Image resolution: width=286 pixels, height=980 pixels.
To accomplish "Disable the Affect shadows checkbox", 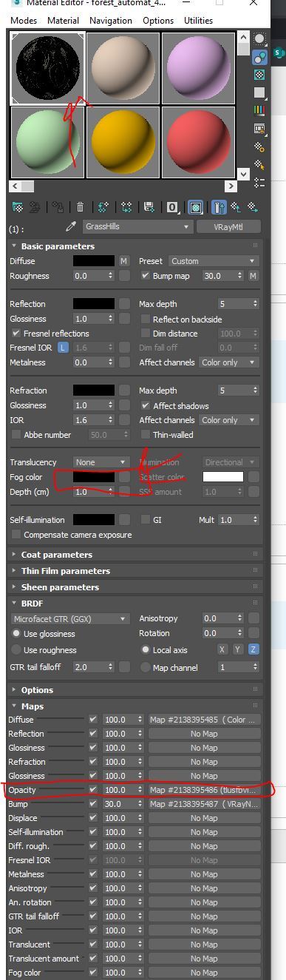I will pyautogui.click(x=146, y=406).
